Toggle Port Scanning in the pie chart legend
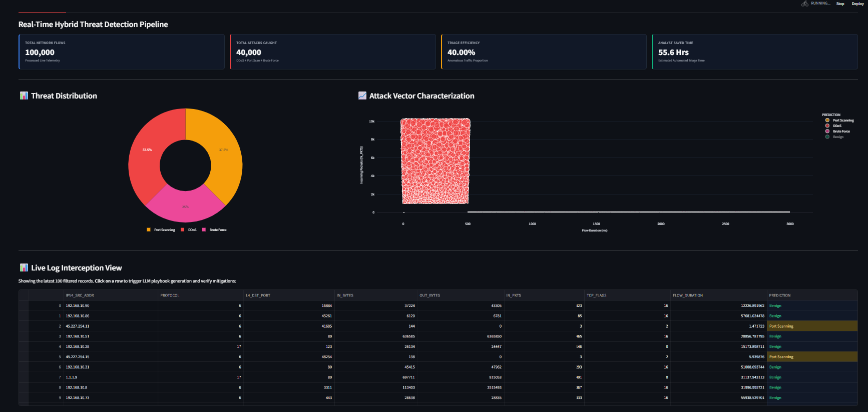This screenshot has width=868, height=412. (x=161, y=230)
